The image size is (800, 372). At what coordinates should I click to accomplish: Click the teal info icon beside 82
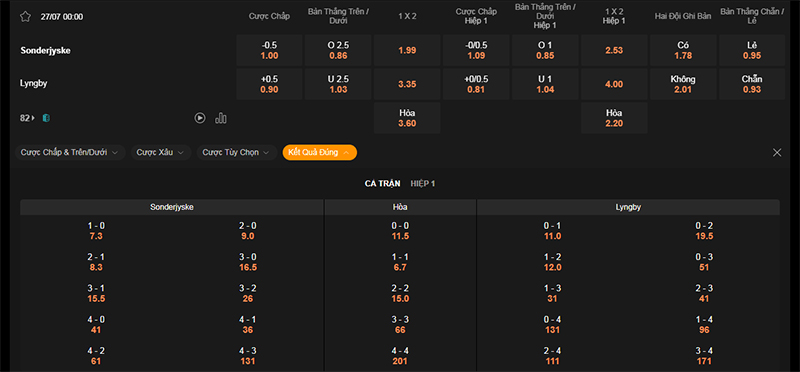coord(46,118)
